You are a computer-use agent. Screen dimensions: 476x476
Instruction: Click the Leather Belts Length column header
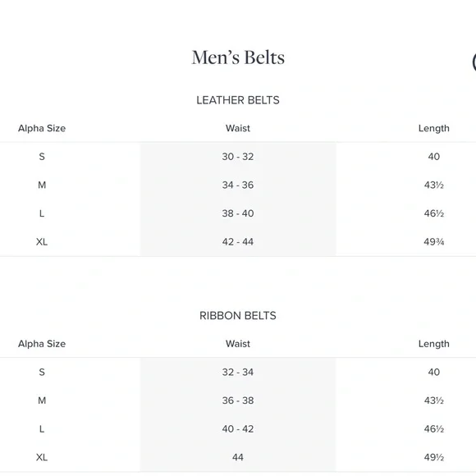point(434,128)
